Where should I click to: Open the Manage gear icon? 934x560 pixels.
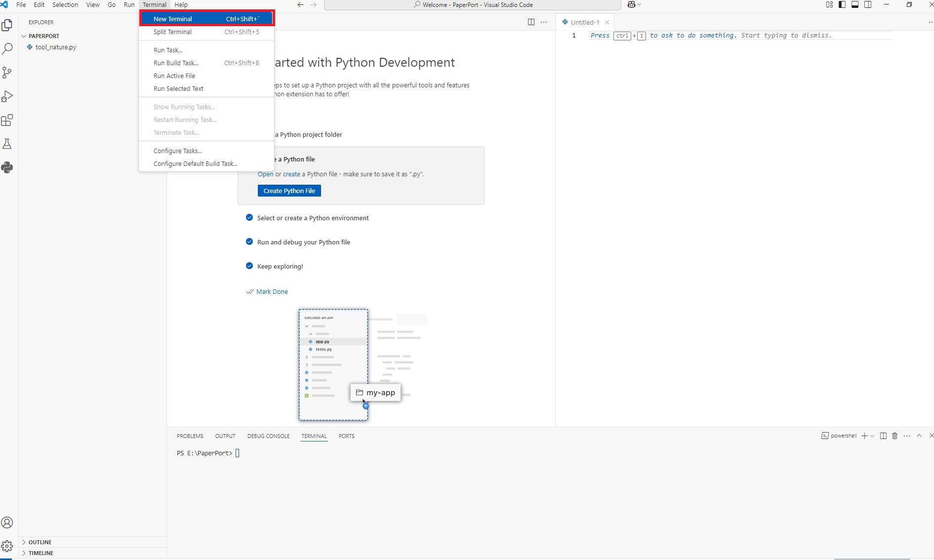(x=7, y=546)
